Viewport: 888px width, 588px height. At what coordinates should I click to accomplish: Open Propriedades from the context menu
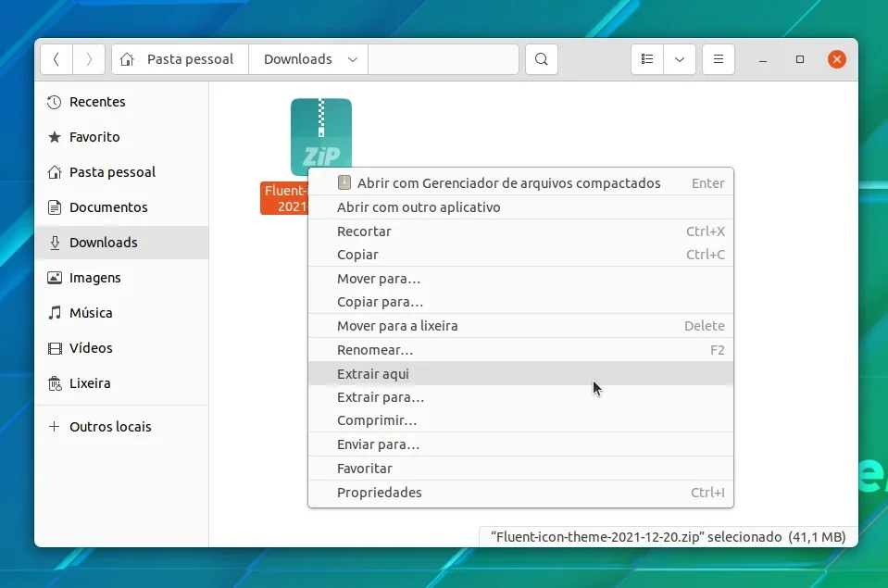click(520, 493)
